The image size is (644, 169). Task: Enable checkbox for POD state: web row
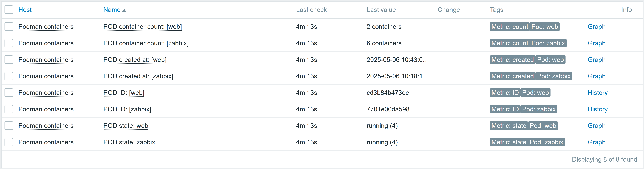(9, 126)
